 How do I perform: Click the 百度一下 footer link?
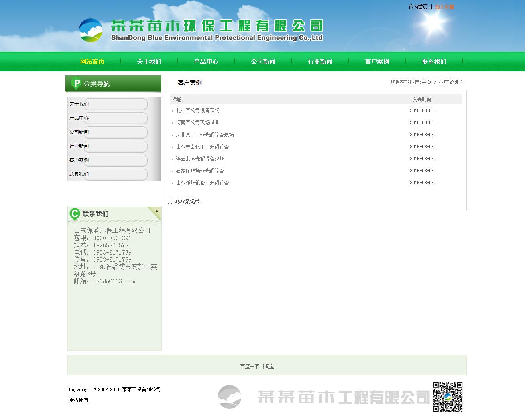pos(250,366)
